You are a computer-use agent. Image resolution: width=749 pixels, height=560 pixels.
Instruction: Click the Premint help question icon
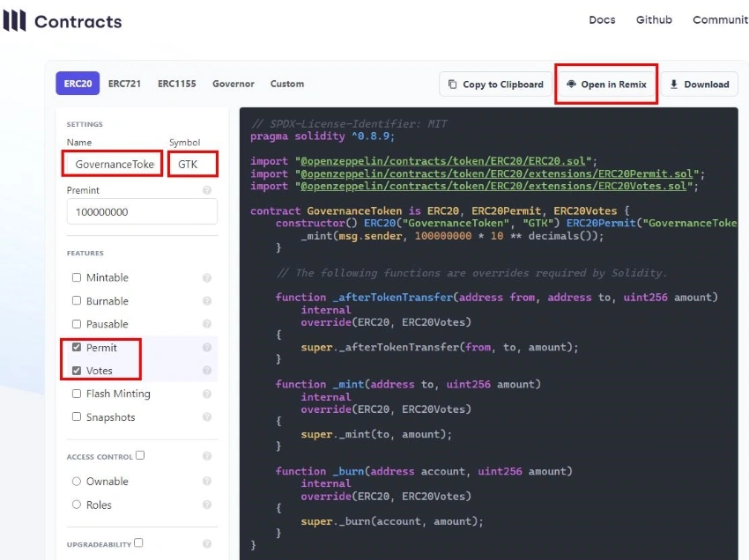point(207,190)
